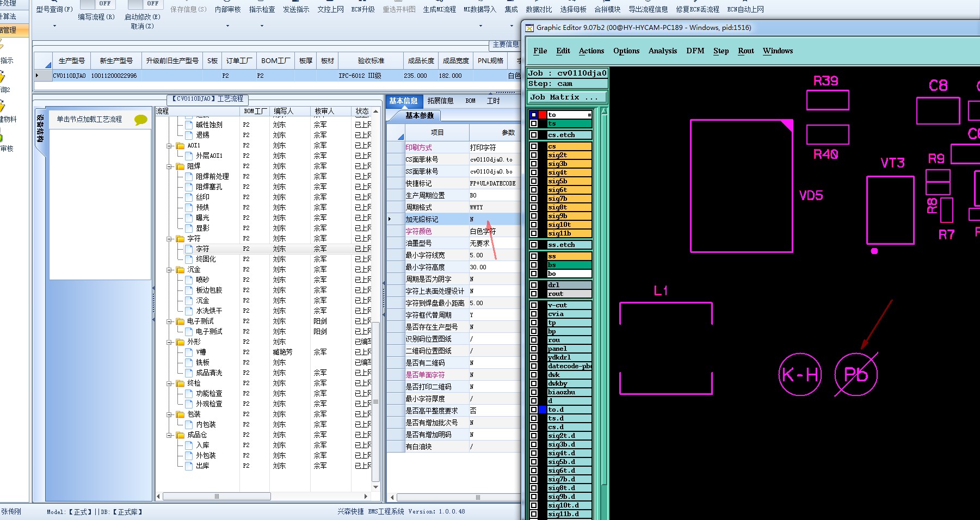980x520 pixels.
Task: Click the document icon beside 入库
Action: tap(189, 445)
